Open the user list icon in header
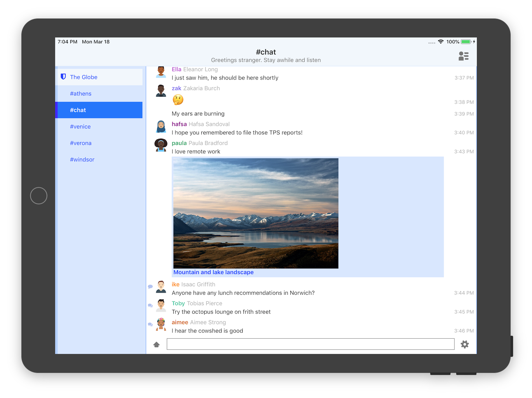 (x=463, y=56)
